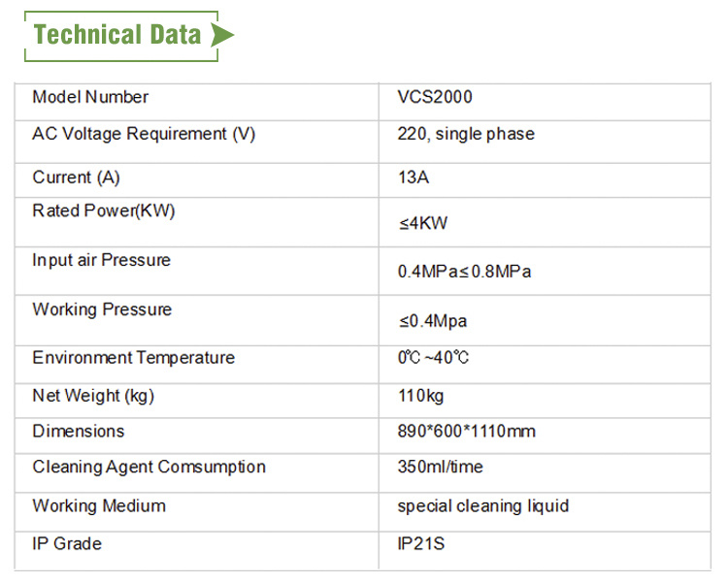The width and height of the screenshot is (728, 583).
Task: Click the 110kg net weight value
Action: (x=420, y=396)
